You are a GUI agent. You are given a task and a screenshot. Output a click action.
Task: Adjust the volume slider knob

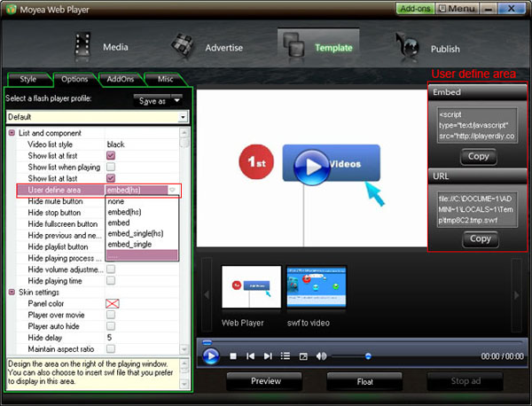[x=368, y=356]
